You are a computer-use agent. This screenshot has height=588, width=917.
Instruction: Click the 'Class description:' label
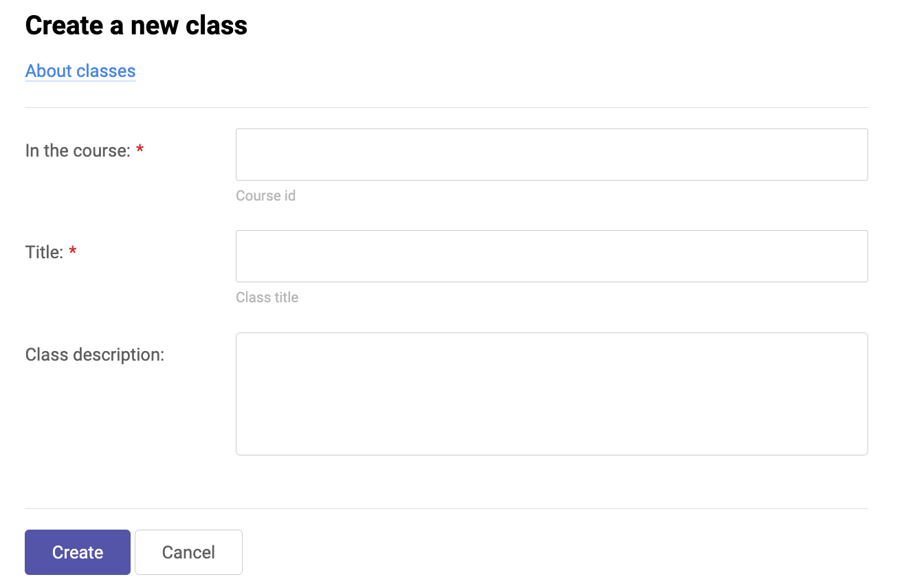(94, 354)
